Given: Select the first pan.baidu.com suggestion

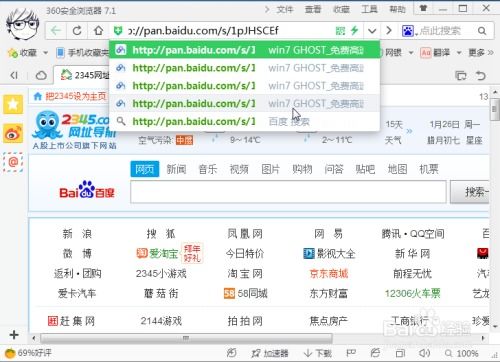Looking at the screenshot, I should point(244,50).
